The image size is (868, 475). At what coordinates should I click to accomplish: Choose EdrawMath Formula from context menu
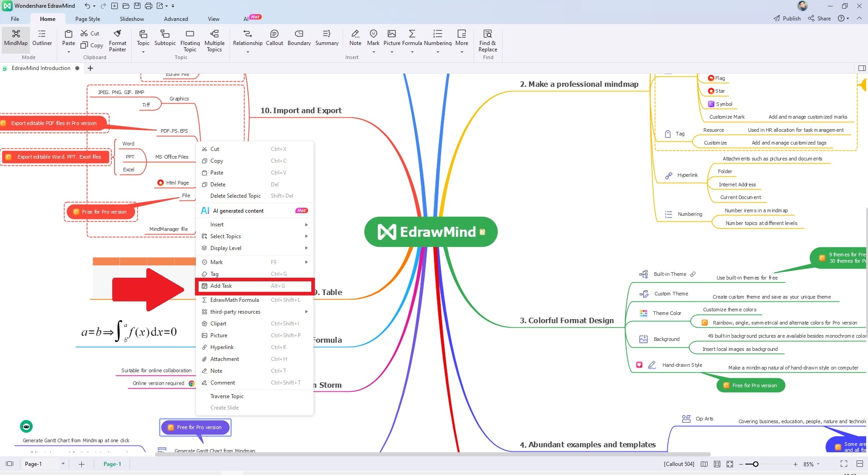click(x=254, y=300)
